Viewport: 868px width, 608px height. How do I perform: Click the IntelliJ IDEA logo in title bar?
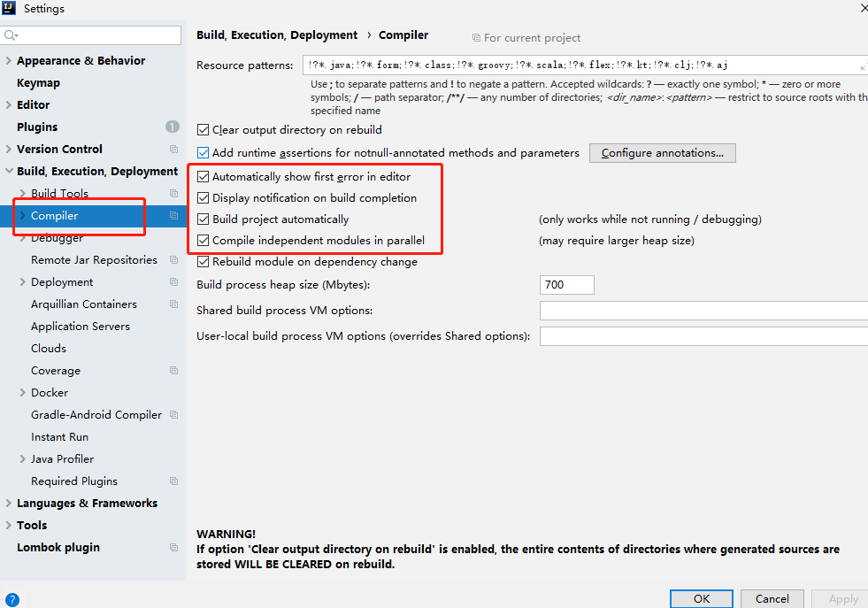(x=9, y=8)
